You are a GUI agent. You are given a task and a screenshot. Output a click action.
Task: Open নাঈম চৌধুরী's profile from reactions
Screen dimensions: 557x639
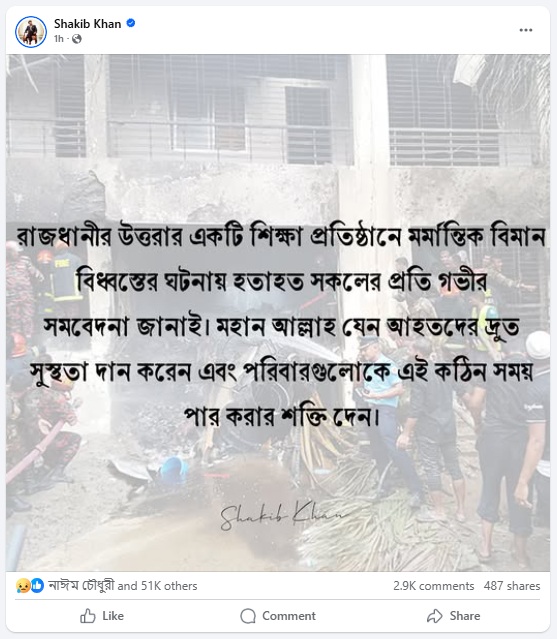(81, 586)
